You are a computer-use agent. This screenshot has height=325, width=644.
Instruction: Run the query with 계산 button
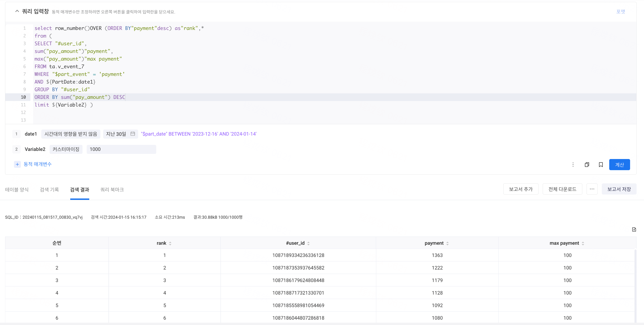(619, 165)
